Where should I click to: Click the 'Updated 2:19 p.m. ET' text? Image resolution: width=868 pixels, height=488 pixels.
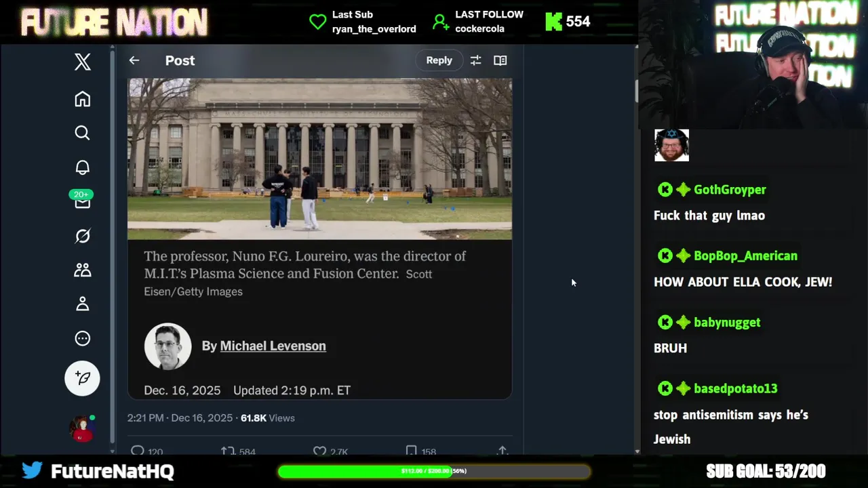coord(292,390)
